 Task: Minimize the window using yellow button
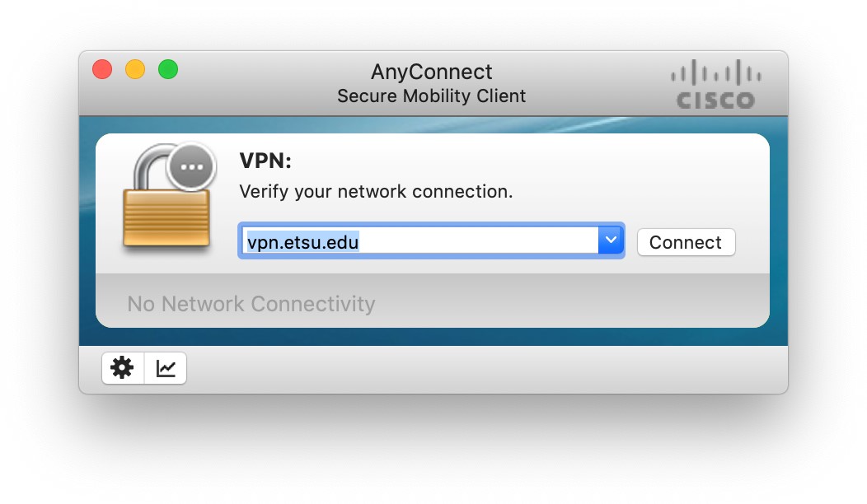tap(135, 70)
